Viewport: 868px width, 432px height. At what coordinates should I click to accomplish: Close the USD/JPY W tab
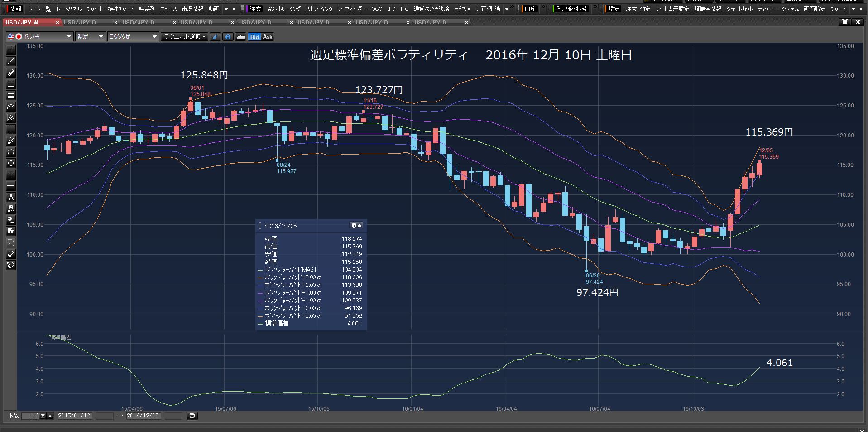(58, 22)
